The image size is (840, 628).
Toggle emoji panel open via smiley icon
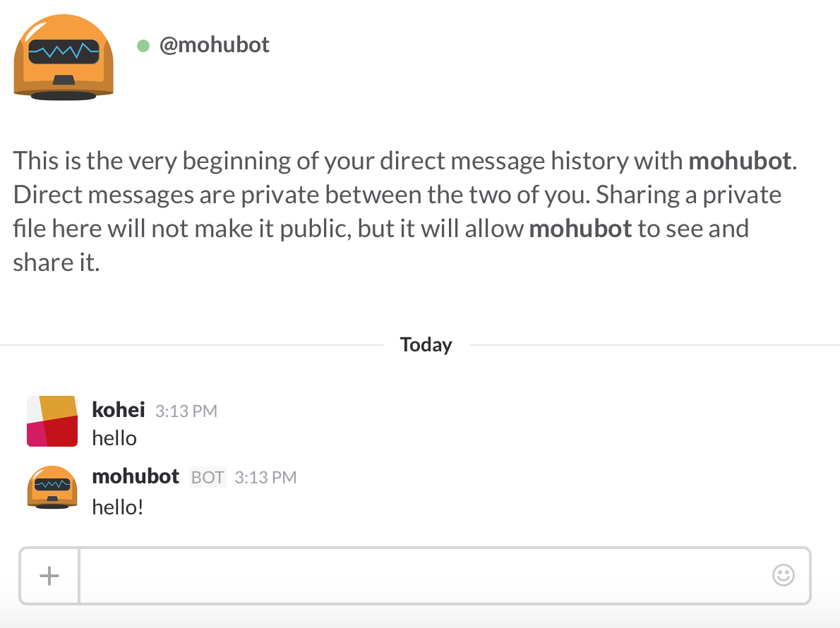(x=783, y=575)
